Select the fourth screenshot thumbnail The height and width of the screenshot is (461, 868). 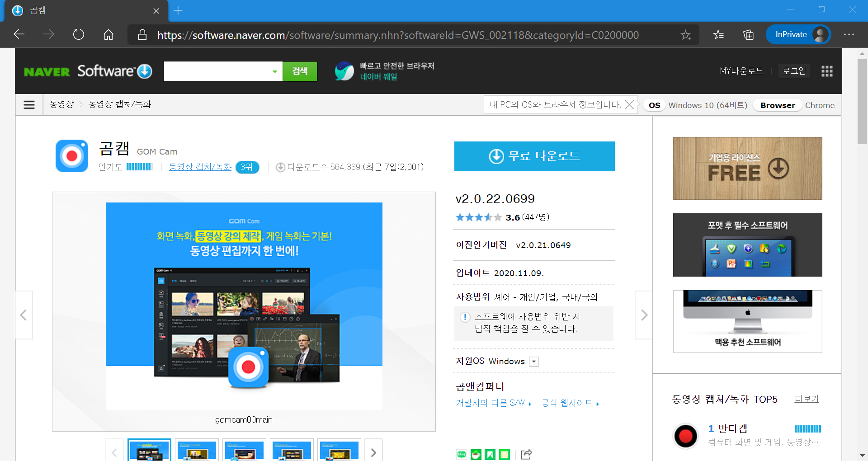tap(292, 451)
